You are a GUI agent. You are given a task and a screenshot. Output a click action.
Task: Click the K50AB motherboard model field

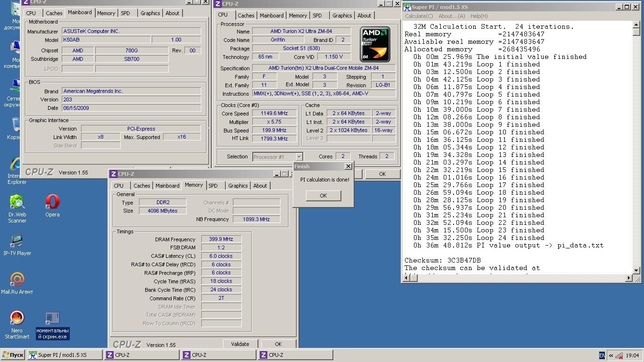click(106, 40)
